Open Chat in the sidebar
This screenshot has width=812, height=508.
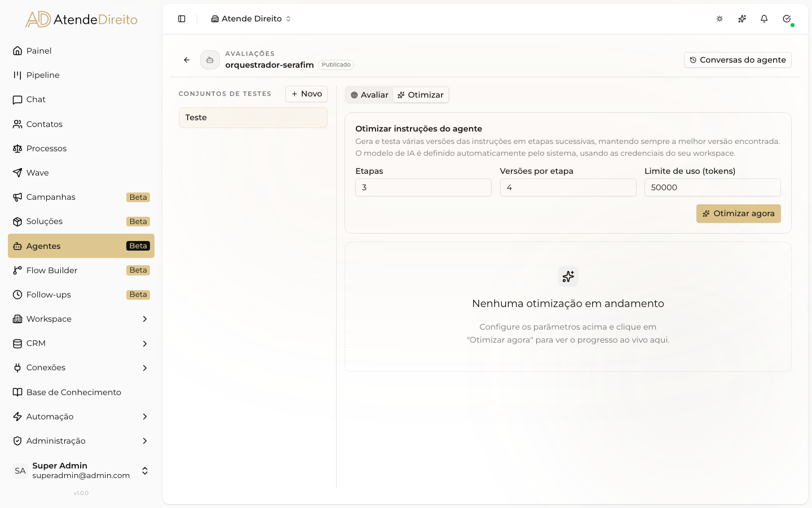point(81,99)
